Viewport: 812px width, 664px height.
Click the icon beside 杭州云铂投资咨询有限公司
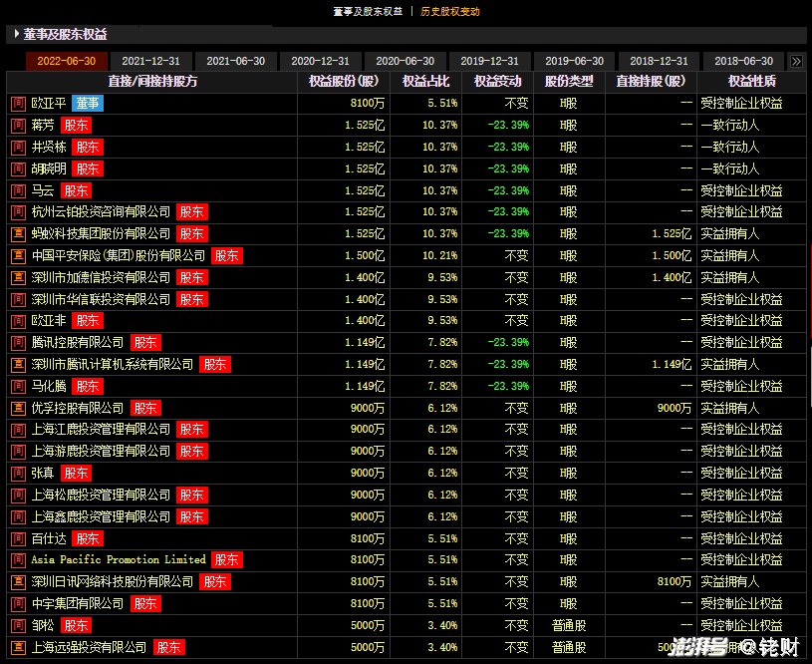[x=19, y=212]
